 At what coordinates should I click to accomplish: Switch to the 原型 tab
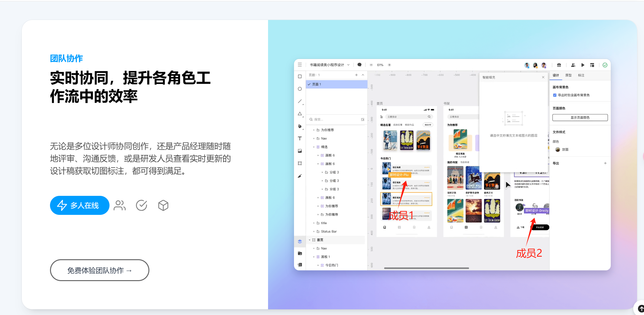pos(568,75)
